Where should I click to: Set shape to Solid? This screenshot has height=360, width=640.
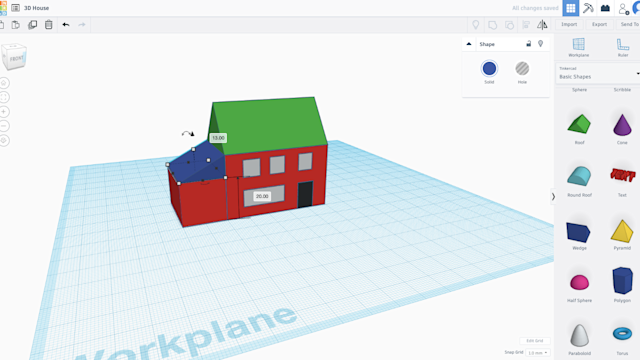click(x=489, y=72)
